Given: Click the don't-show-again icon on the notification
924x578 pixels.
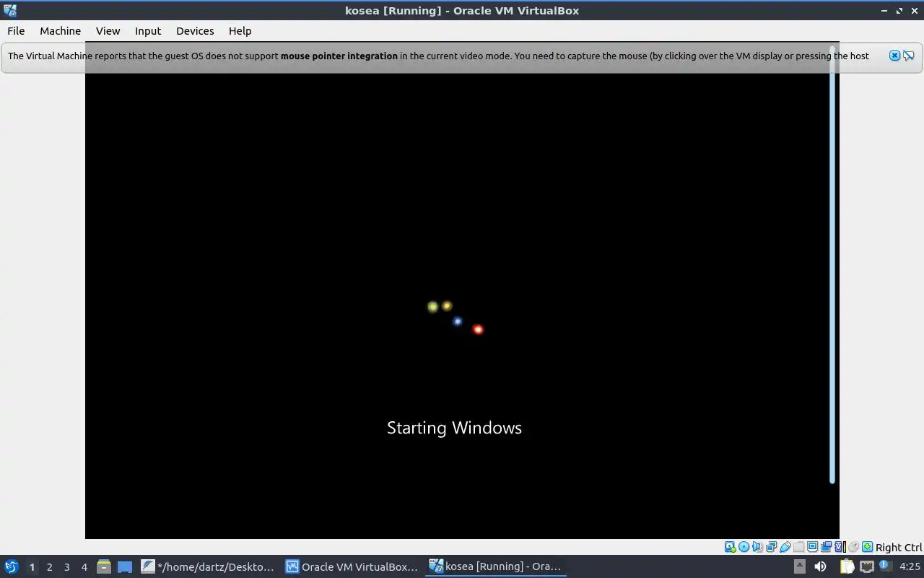Looking at the screenshot, I should point(909,56).
